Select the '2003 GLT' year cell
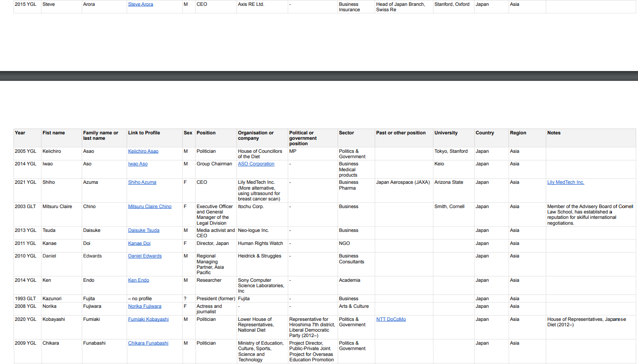Screen dimensions: 638x364 click(27, 214)
